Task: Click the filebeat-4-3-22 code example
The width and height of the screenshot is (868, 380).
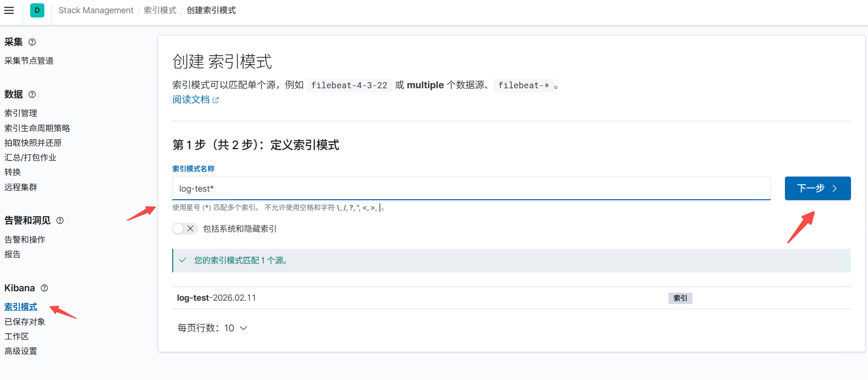Action: coord(349,85)
